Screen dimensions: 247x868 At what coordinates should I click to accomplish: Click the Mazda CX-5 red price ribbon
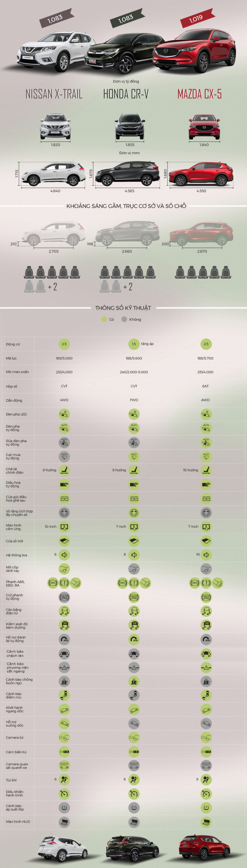(197, 18)
